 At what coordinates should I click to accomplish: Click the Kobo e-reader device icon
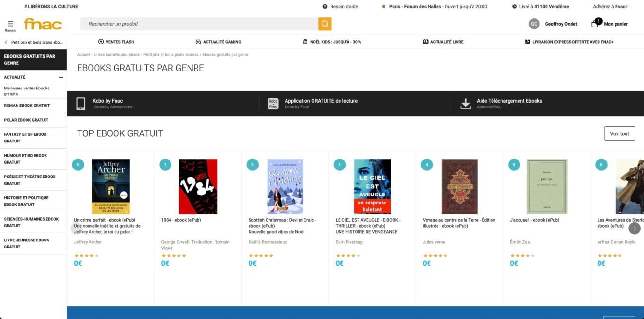click(x=81, y=104)
